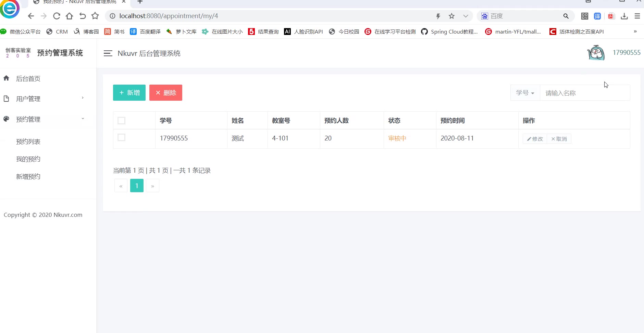Open the 人脸识别API bookmark
This screenshot has height=333, width=644.
(304, 32)
